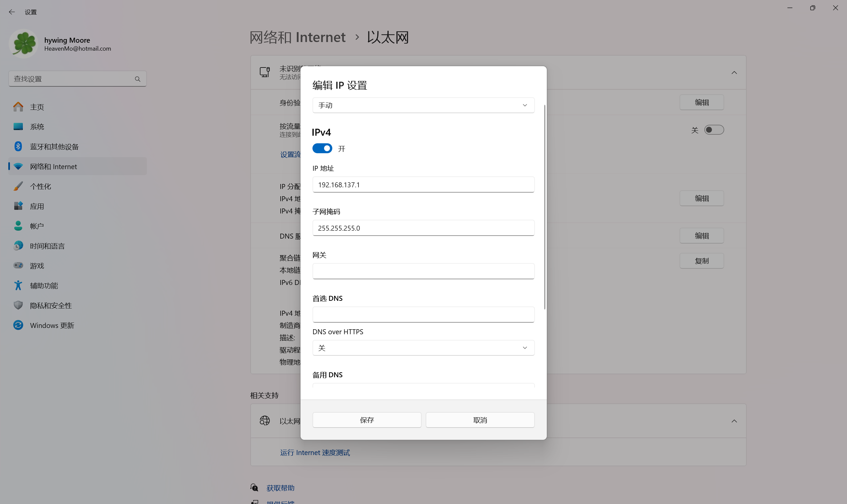Toggle the unidentified network setting switch
Image resolution: width=847 pixels, height=504 pixels.
(x=734, y=72)
